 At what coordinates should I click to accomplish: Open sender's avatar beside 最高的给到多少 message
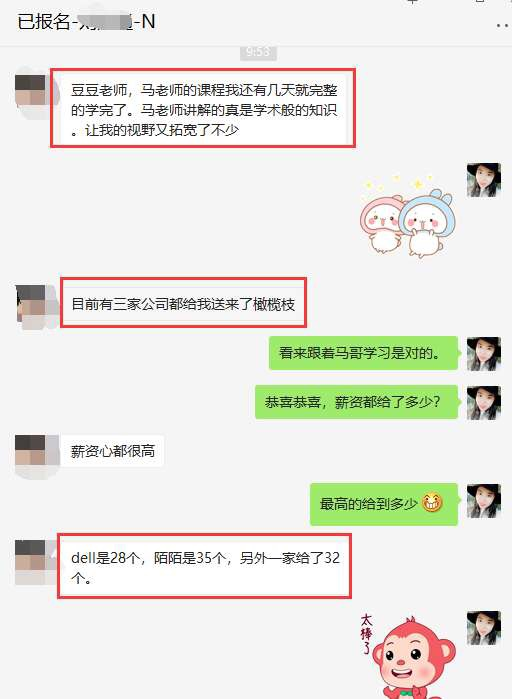[x=484, y=501]
